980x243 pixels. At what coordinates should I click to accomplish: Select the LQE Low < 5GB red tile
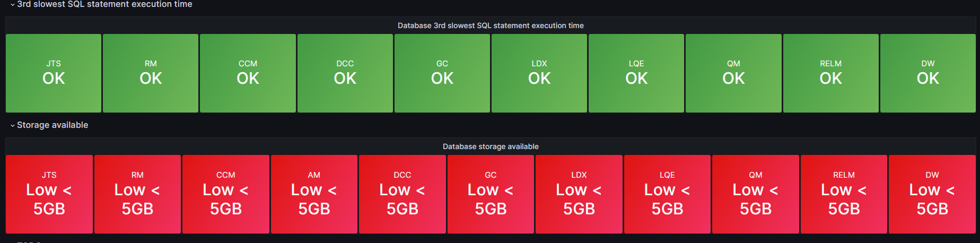(667, 194)
